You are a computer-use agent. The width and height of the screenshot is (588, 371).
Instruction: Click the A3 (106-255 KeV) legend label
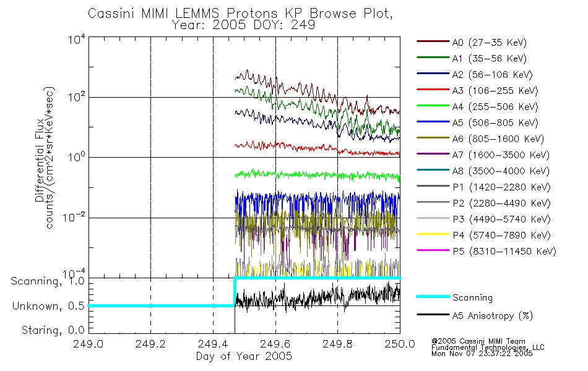point(495,91)
